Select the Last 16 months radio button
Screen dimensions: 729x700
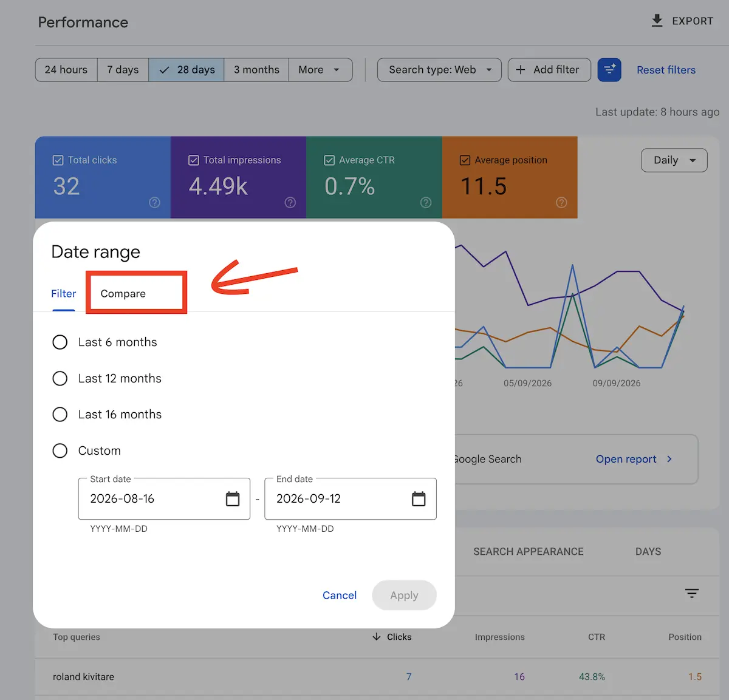pos(60,415)
